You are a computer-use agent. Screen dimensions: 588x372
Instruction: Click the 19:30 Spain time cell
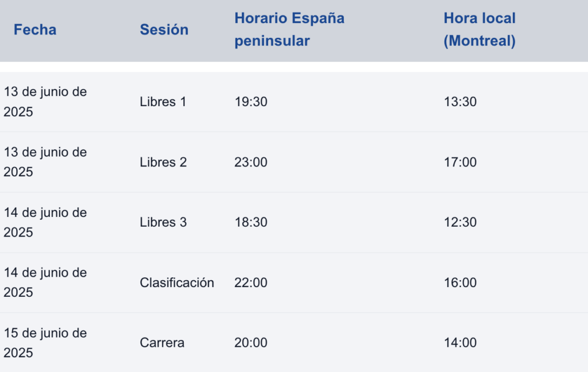tap(251, 102)
